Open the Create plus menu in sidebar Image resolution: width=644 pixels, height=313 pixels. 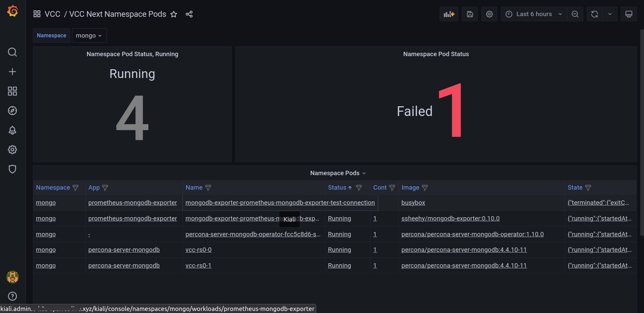[12, 72]
